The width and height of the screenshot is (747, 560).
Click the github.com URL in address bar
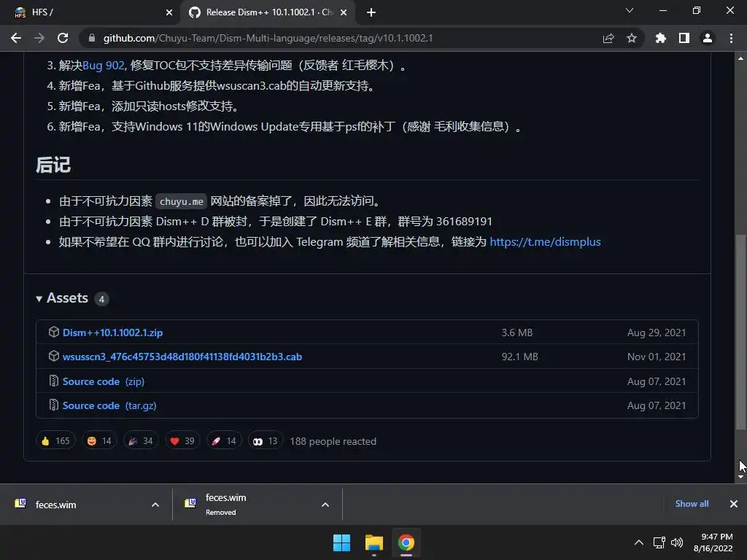point(268,38)
